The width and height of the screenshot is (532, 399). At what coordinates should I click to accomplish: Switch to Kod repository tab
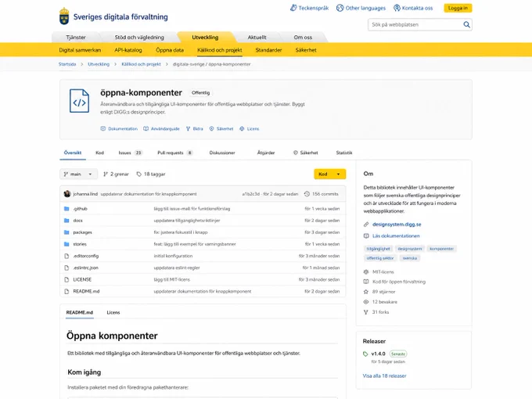(x=100, y=153)
